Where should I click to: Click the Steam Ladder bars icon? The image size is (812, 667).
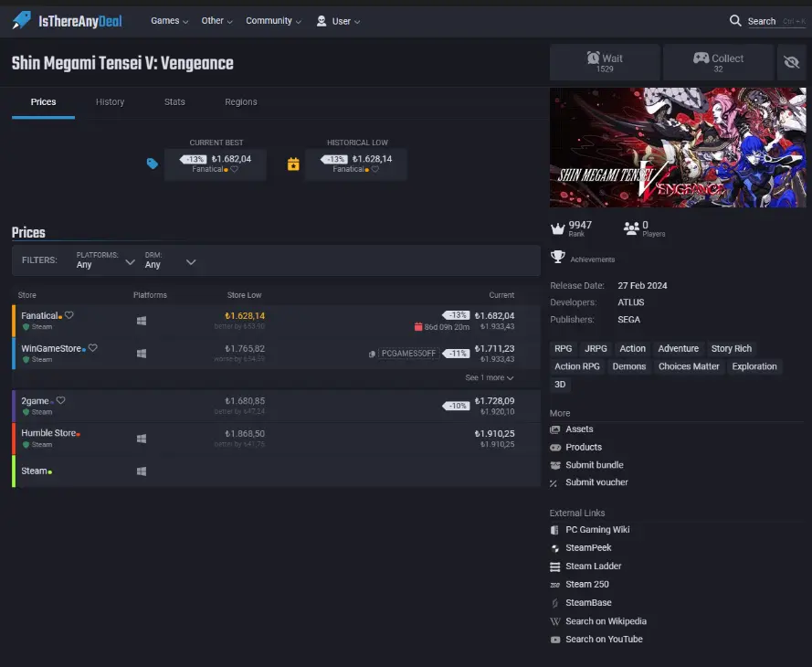pyautogui.click(x=554, y=566)
